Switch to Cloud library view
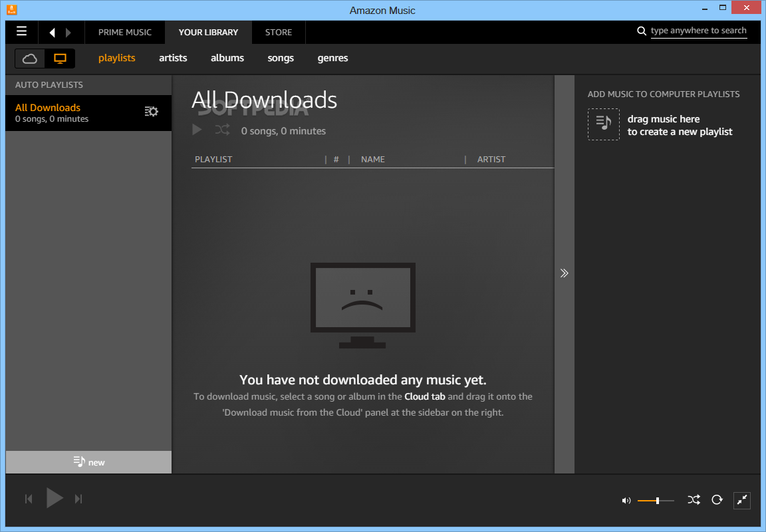Image resolution: width=766 pixels, height=532 pixels. [30, 59]
